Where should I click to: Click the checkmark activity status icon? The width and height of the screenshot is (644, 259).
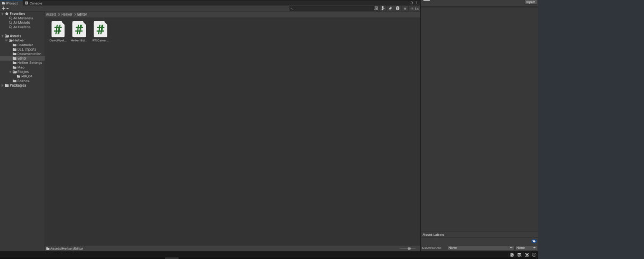pyautogui.click(x=535, y=255)
